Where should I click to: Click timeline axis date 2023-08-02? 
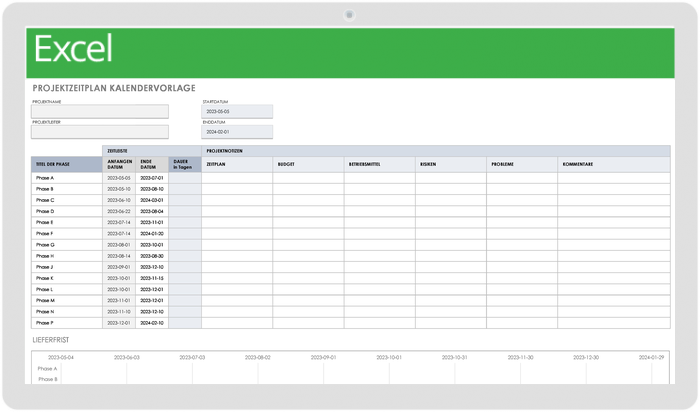pos(258,358)
